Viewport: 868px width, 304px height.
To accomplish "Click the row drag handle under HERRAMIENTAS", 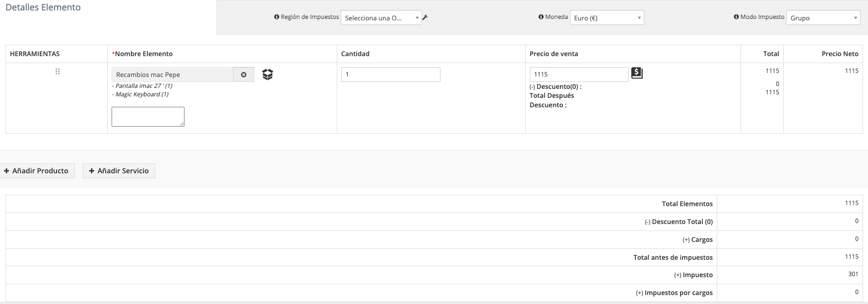I will [58, 72].
